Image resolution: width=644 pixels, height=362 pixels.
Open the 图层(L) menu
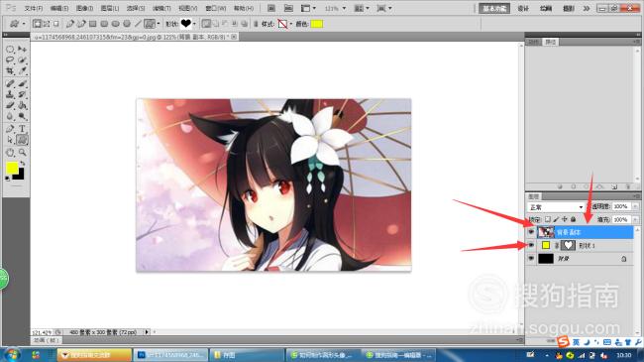[110, 8]
